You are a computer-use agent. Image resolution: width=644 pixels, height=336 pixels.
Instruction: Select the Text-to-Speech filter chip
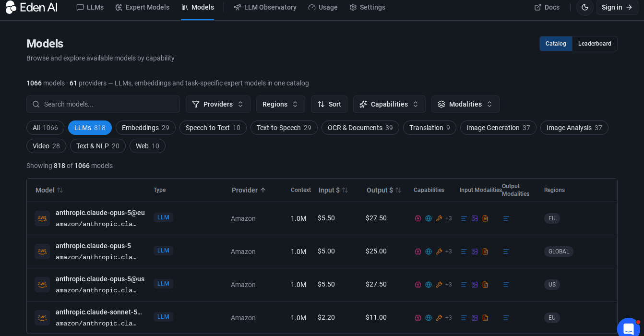pos(284,128)
